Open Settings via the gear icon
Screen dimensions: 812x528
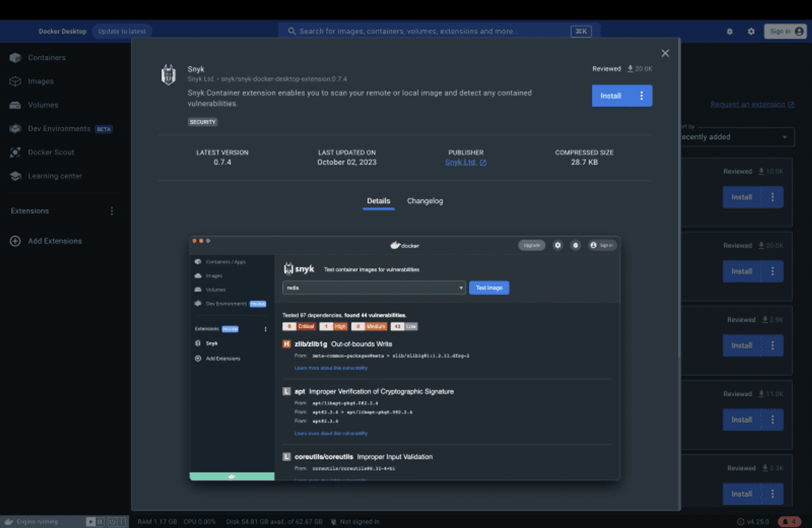(751, 31)
